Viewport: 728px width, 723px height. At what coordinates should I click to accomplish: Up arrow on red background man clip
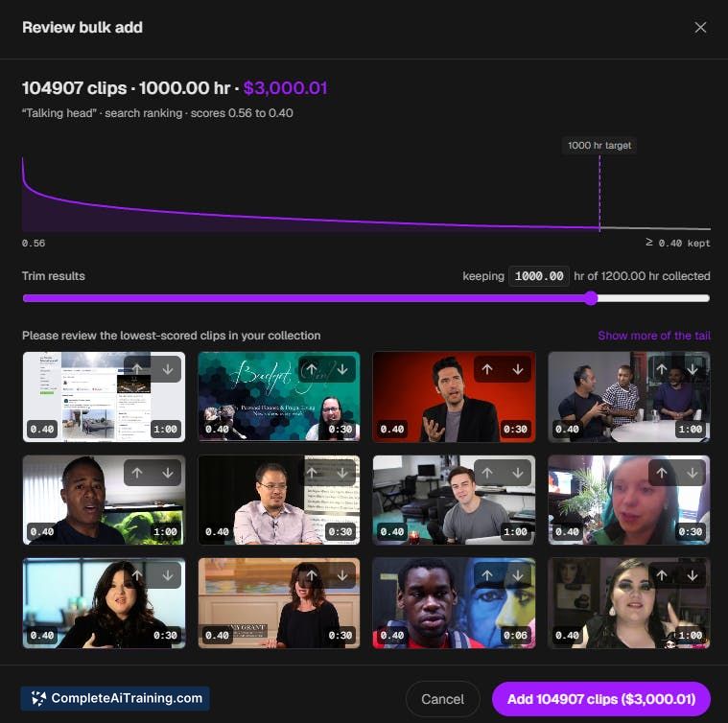486,369
